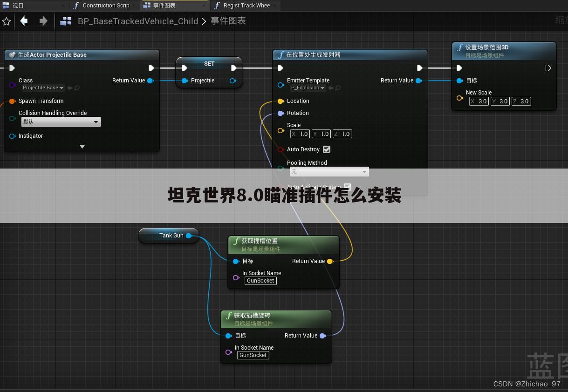Open the Projectile Base class dropdown
This screenshot has width=568, height=392.
coord(43,88)
